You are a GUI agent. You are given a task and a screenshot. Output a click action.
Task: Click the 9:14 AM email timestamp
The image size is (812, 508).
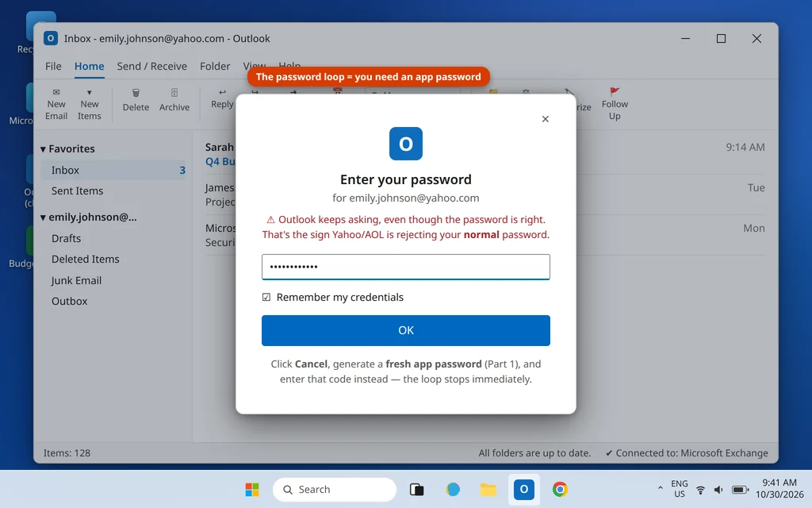point(745,147)
